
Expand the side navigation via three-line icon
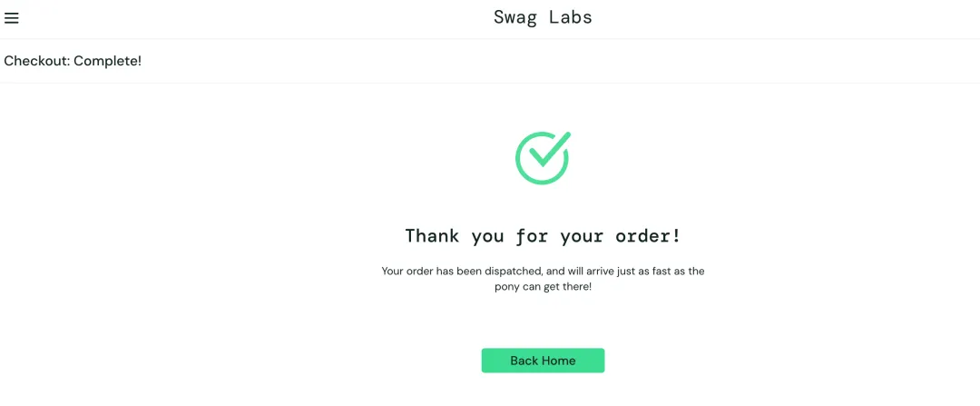[x=11, y=17]
